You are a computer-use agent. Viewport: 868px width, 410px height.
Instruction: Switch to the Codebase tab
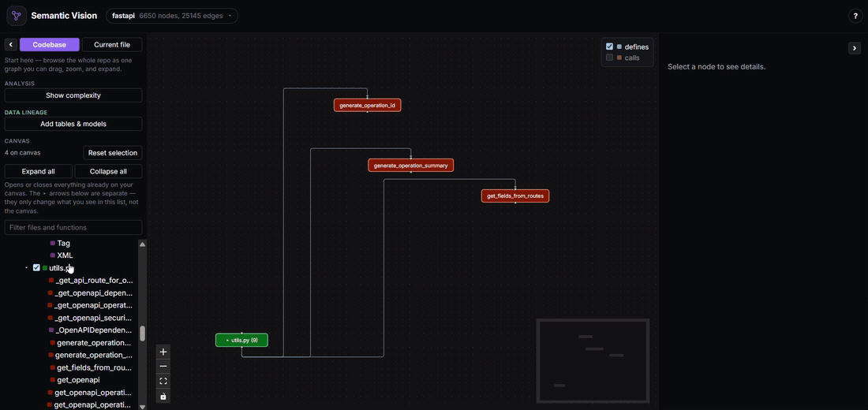point(50,45)
